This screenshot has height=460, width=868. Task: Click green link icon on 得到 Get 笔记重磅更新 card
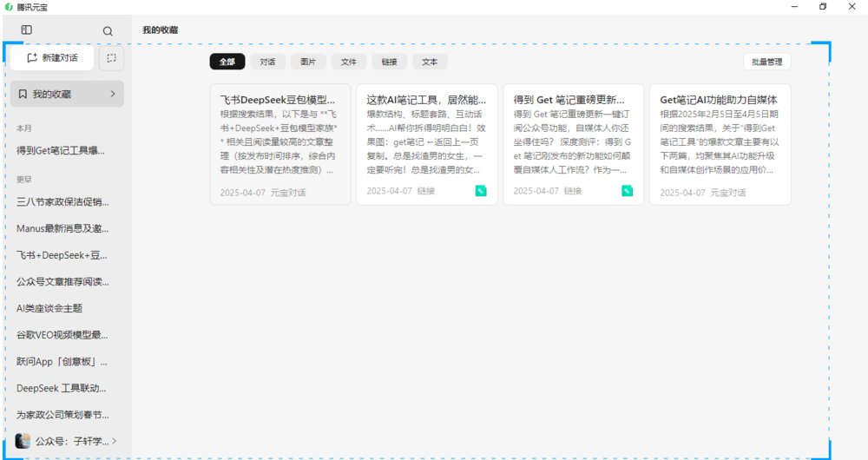628,190
